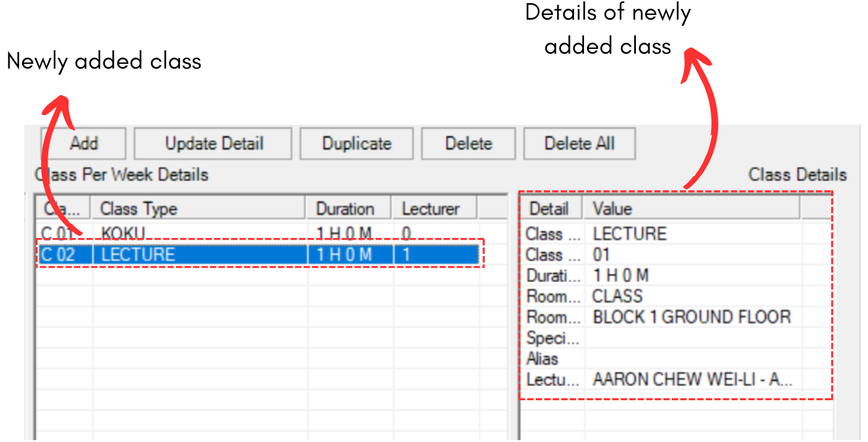Viewport: 868px width, 442px height.
Task: Click the Add button
Action: (84, 144)
